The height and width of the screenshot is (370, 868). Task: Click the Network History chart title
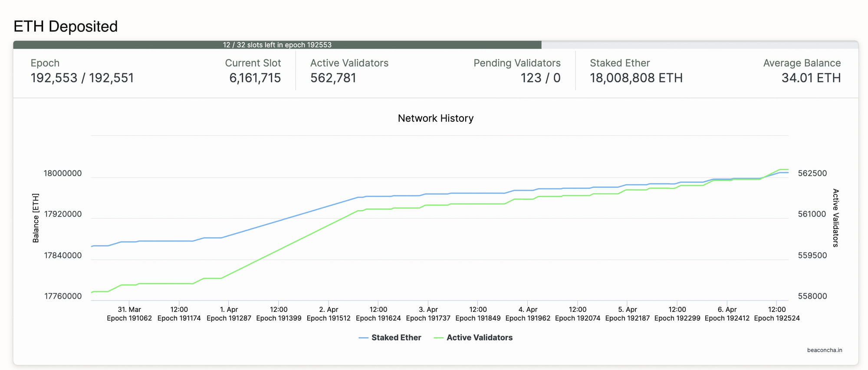435,118
